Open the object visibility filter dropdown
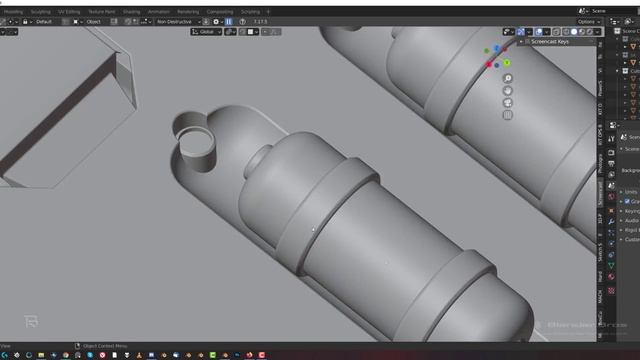Image resolution: width=640 pixels, height=360 pixels. (x=509, y=32)
